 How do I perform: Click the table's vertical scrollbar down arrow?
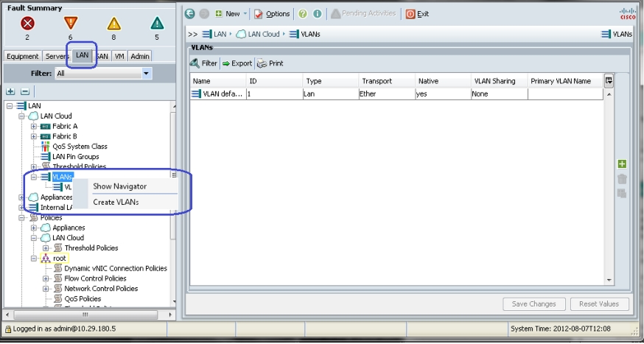(x=609, y=280)
